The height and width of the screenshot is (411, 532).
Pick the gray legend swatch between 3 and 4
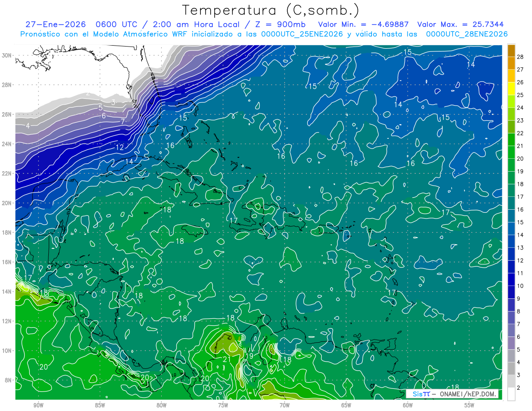pos(511,368)
